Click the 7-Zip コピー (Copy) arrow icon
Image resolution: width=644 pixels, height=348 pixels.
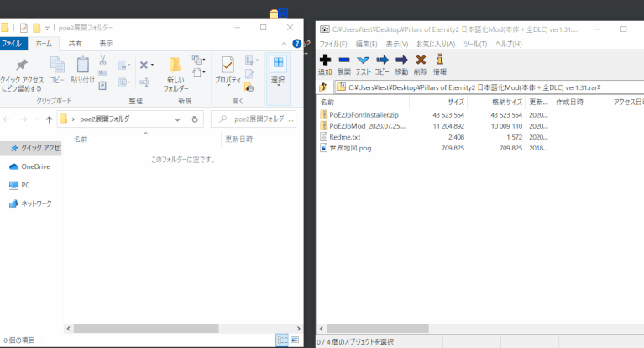click(382, 60)
